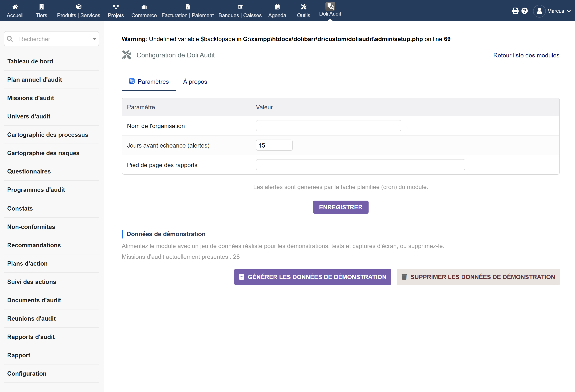
Task: Open the Tiers building icon
Action: tap(41, 7)
